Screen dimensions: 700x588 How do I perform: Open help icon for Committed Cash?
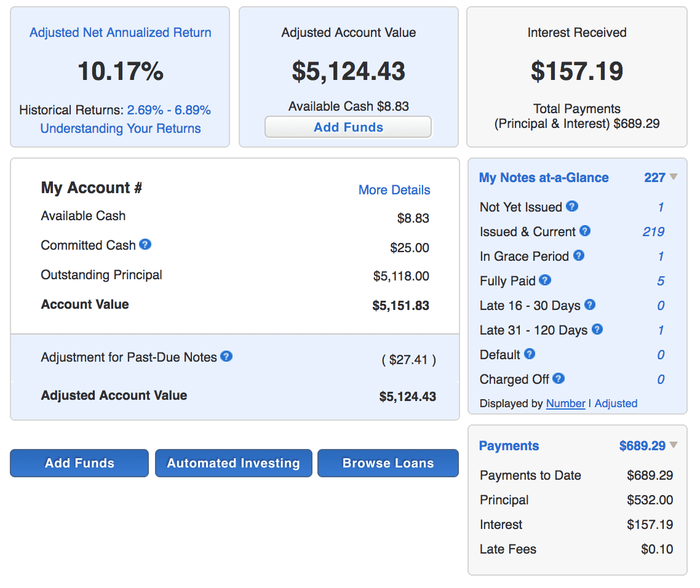(145, 244)
